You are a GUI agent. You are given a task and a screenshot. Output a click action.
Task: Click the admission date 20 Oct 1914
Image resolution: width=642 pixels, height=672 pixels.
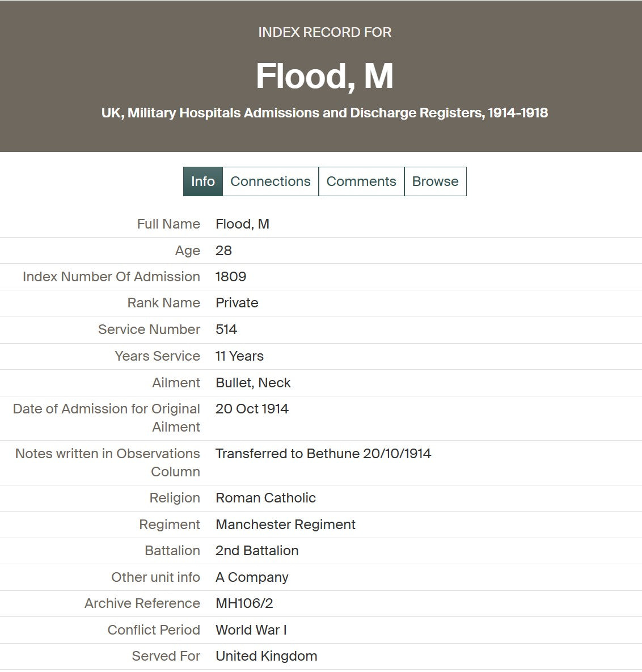(x=252, y=408)
